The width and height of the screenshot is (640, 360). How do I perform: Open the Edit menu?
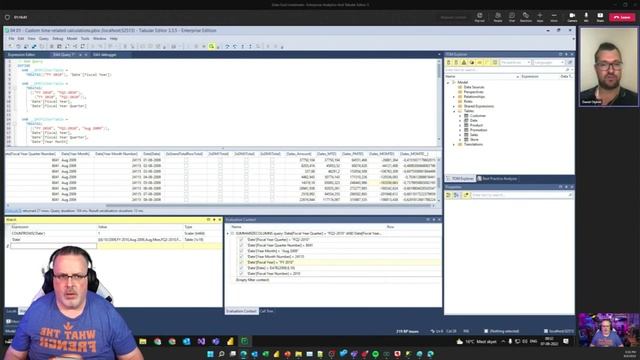[x=21, y=38]
